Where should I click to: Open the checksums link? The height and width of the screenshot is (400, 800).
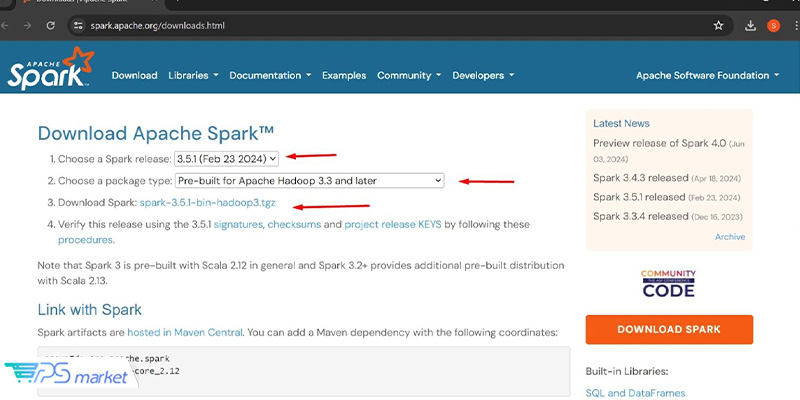point(294,224)
